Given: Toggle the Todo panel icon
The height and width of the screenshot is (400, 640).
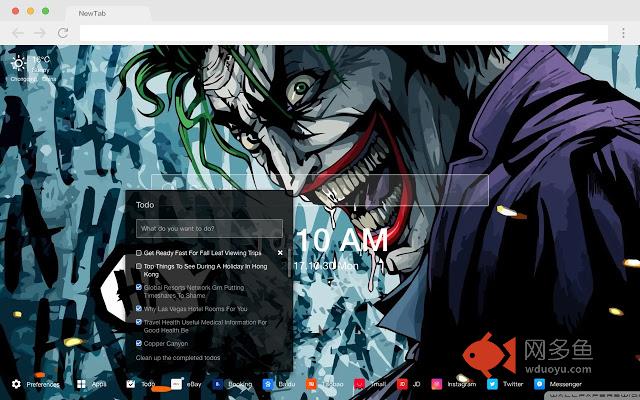Looking at the screenshot, I should [x=131, y=384].
